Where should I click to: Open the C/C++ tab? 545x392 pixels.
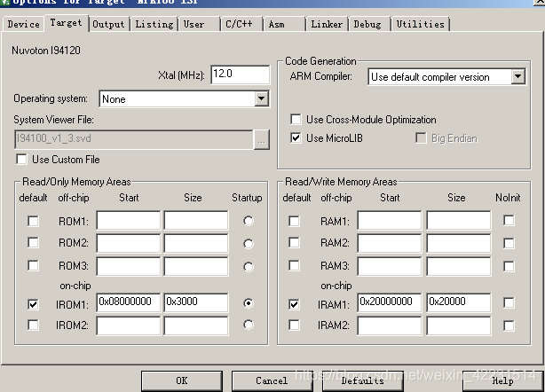(x=241, y=24)
